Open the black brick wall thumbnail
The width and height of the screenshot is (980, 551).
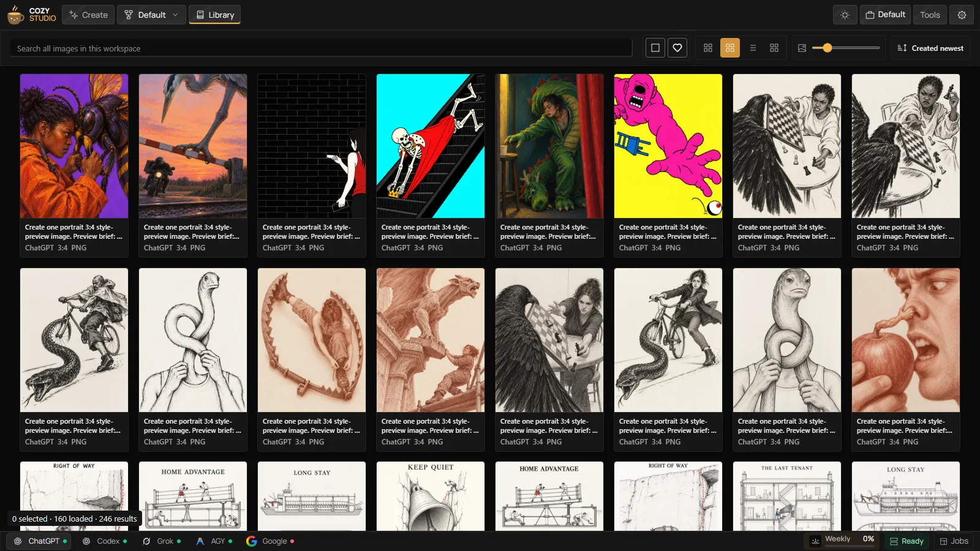[312, 146]
